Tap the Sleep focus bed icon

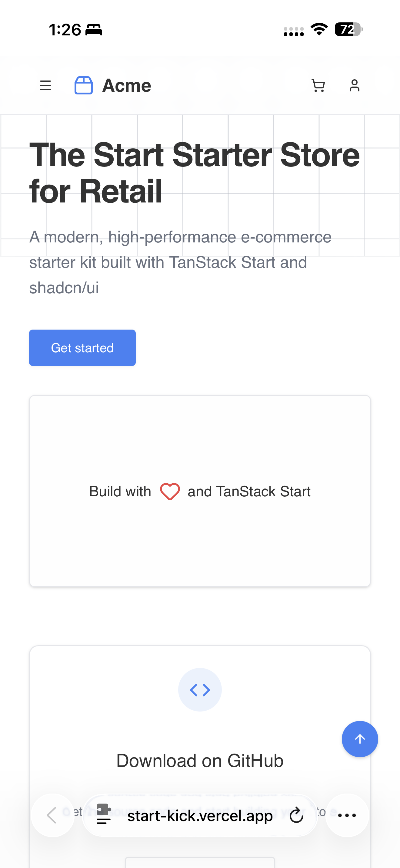(93, 30)
